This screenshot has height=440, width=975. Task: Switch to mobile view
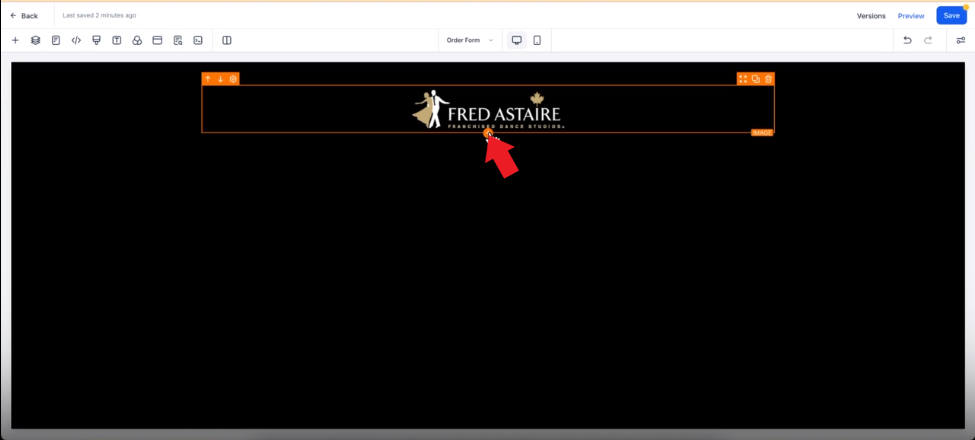click(x=537, y=40)
